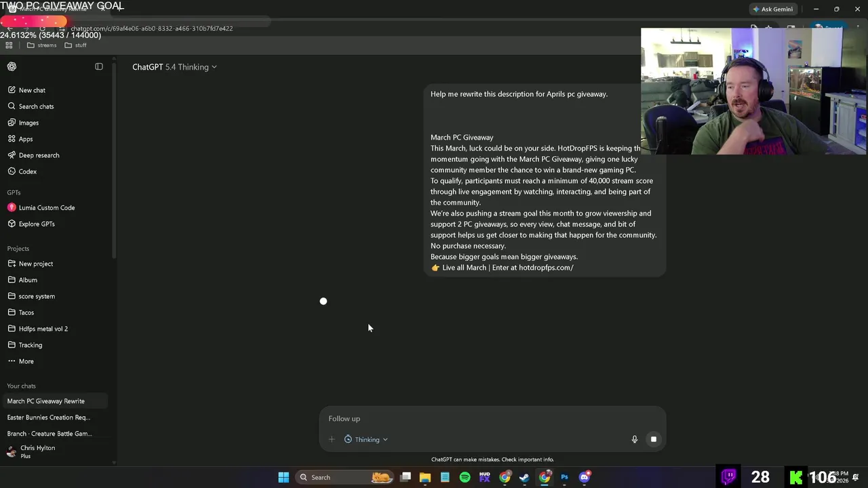The width and height of the screenshot is (868, 488).
Task: Open Photoshop from the taskbar
Action: tap(564, 477)
